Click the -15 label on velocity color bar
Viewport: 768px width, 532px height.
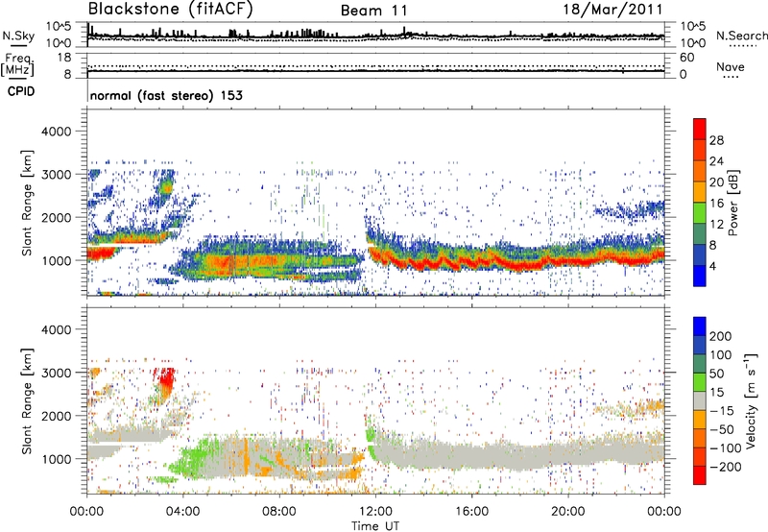(722, 411)
